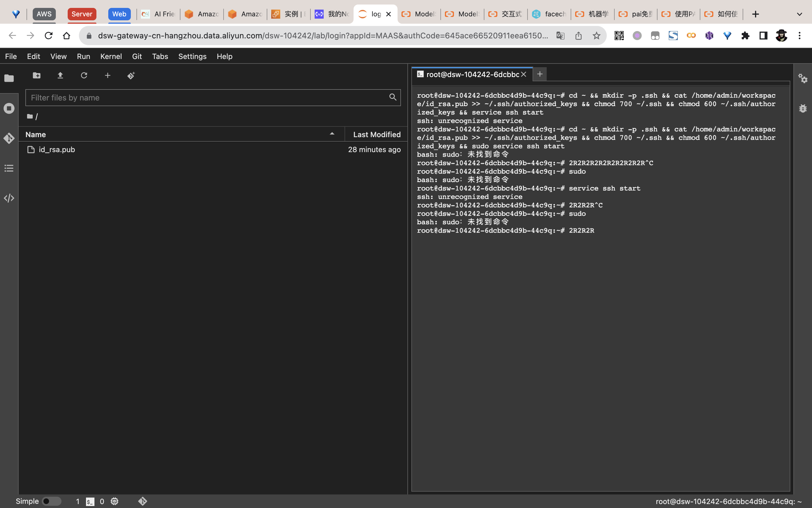The width and height of the screenshot is (812, 508).
Task: Toggle the browser side panel icon
Action: [763, 36]
